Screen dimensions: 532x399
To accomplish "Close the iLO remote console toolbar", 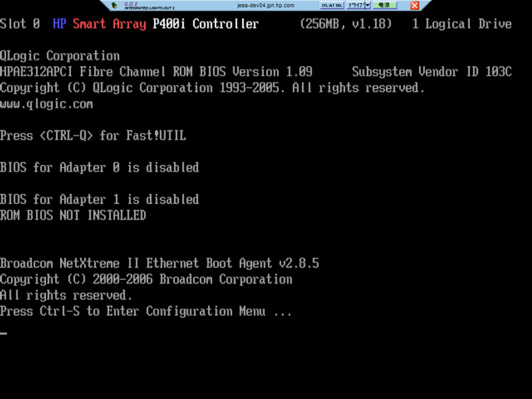I will pyautogui.click(x=415, y=5).
